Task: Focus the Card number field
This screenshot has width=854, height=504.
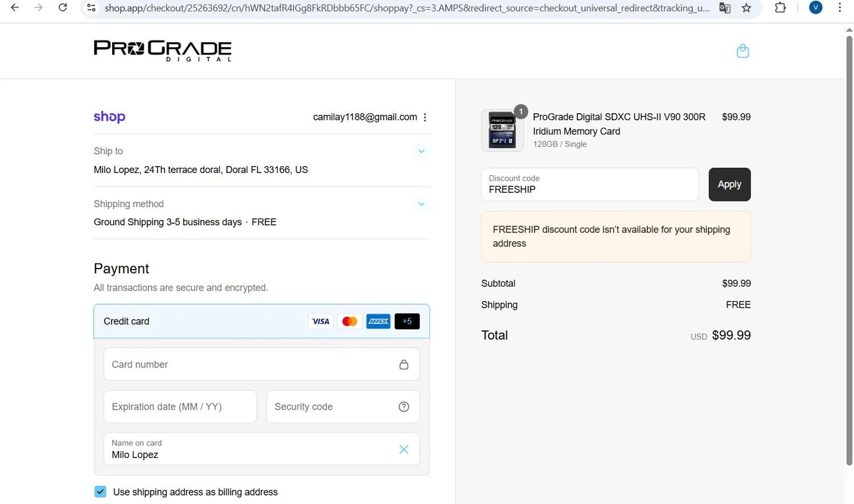Action: click(261, 364)
